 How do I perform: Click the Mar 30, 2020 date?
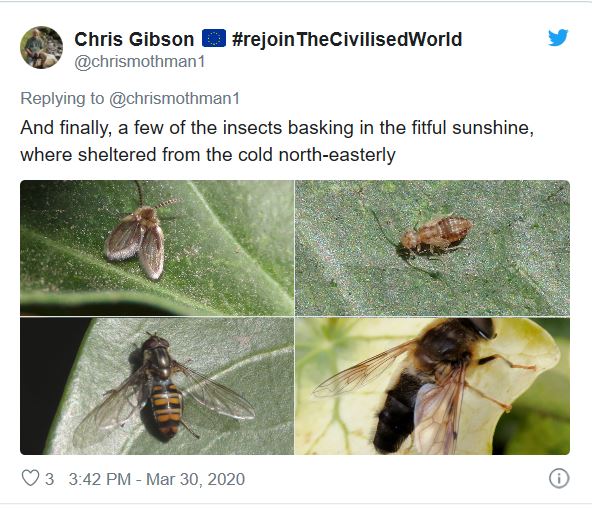click(x=196, y=479)
